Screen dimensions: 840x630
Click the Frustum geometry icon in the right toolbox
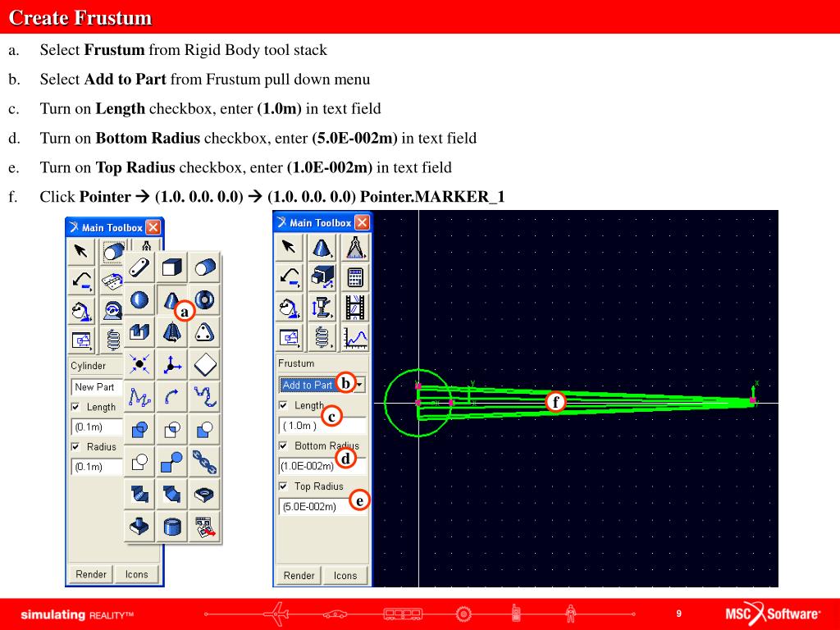[322, 247]
